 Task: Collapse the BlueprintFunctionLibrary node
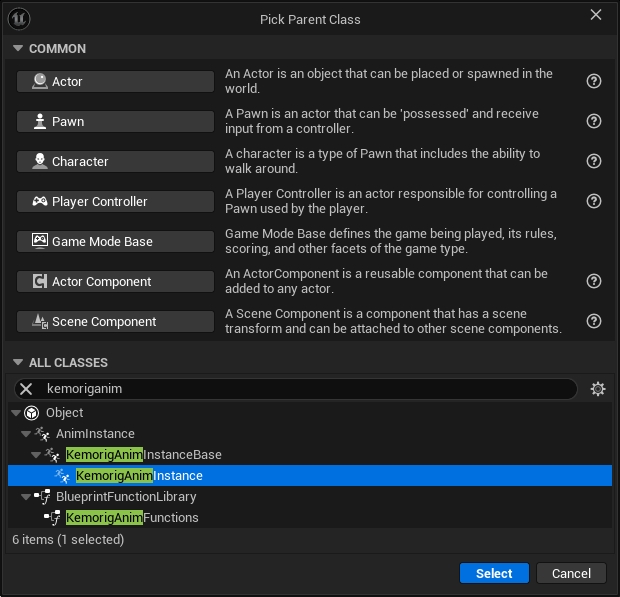coord(26,497)
